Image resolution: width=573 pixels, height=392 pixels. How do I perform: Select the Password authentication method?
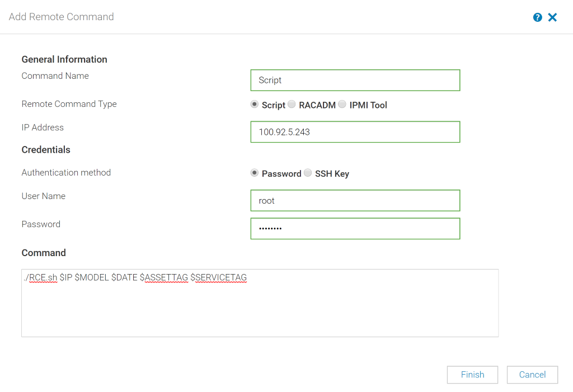coord(255,173)
